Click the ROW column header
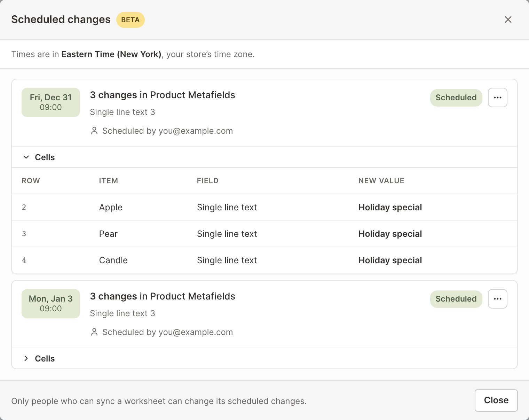 [31, 181]
